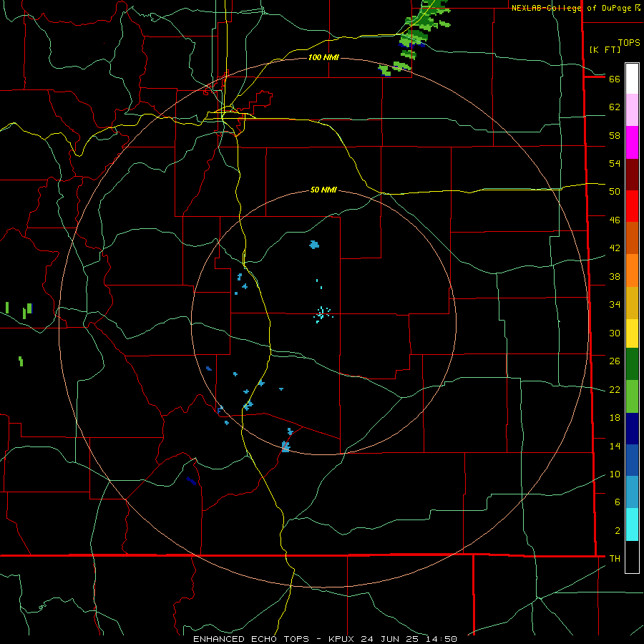The height and width of the screenshot is (644, 644).
Task: Pick the magenta legend color band
Action: click(x=632, y=142)
